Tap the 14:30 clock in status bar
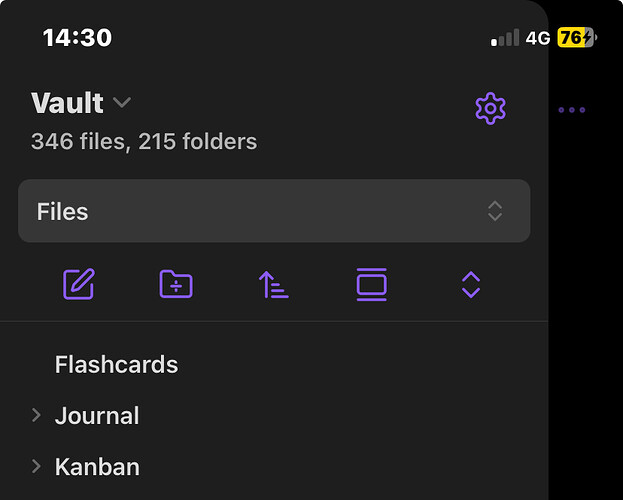 pos(77,38)
